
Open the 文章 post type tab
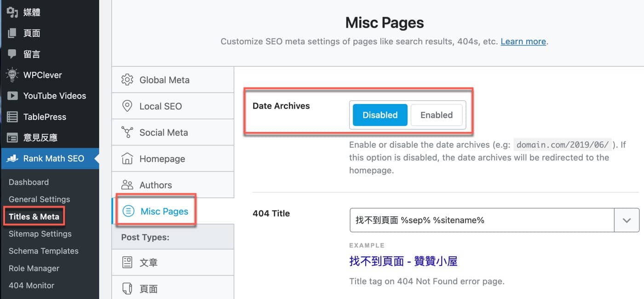(173, 263)
